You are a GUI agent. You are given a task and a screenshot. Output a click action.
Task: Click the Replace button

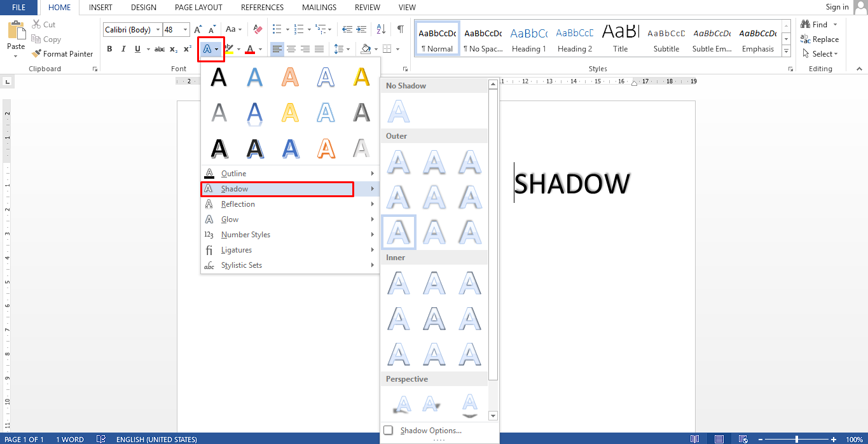pos(820,39)
